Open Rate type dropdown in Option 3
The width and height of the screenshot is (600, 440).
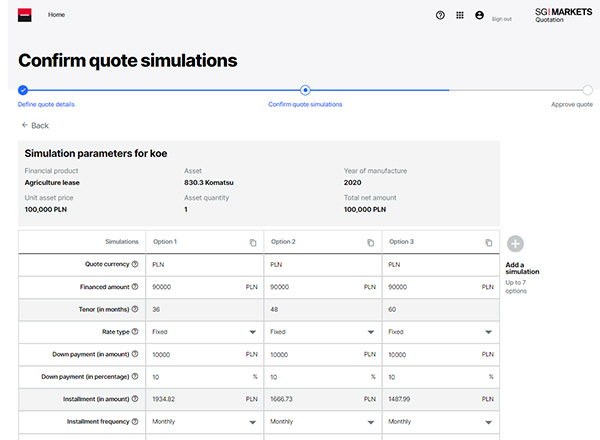click(x=488, y=332)
